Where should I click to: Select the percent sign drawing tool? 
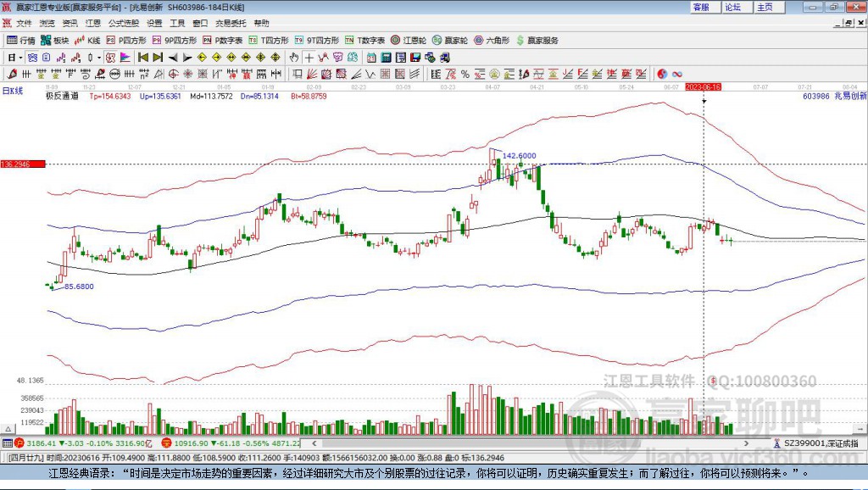coord(465,74)
